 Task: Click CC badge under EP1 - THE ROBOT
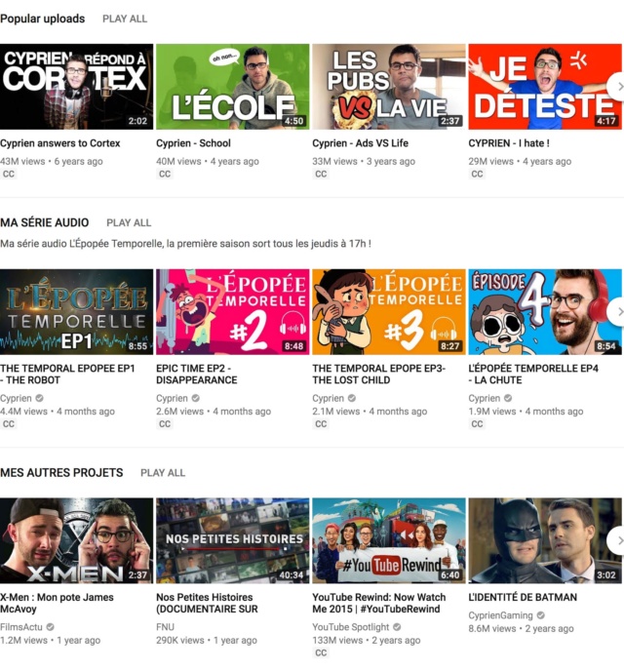pyautogui.click(x=9, y=424)
